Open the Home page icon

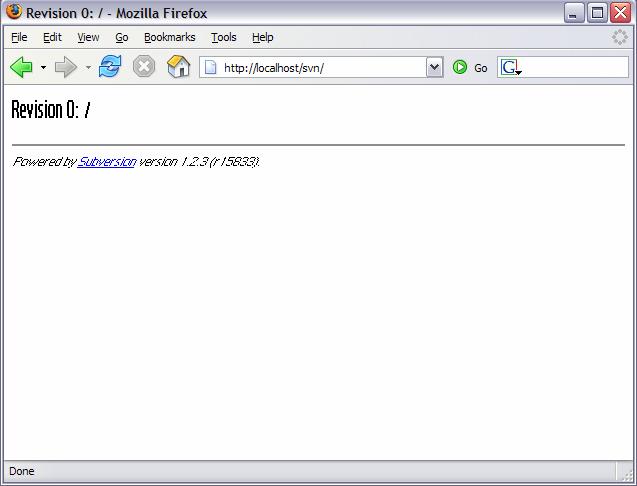coord(178,67)
